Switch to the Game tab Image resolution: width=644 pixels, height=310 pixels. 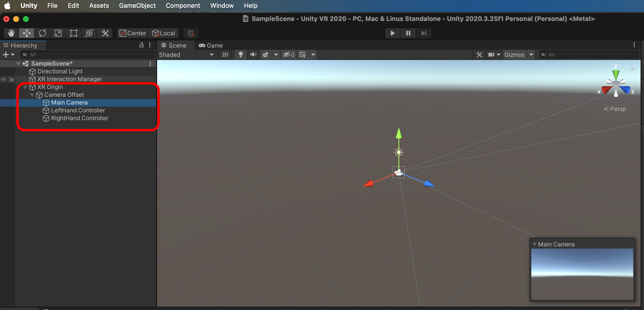click(211, 45)
